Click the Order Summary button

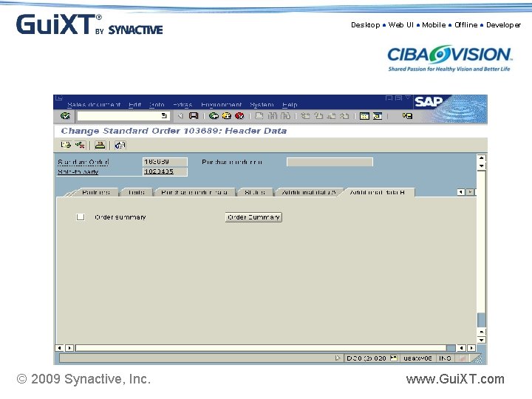253,217
